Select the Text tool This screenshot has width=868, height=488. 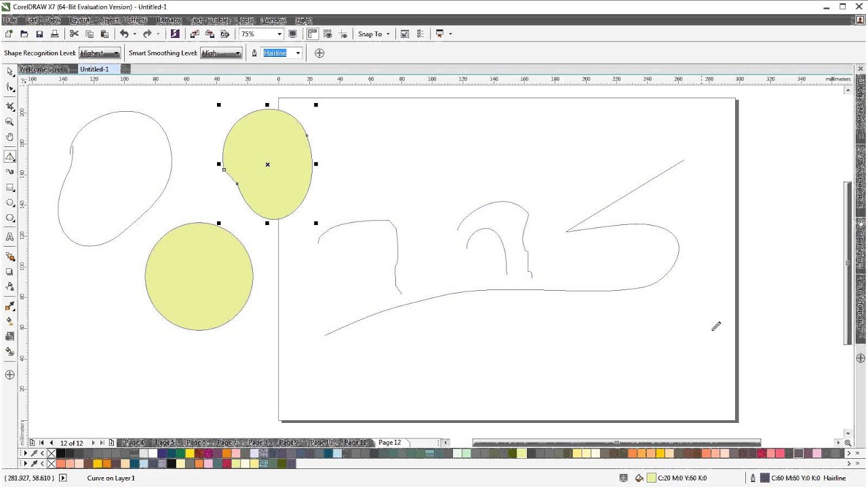tap(9, 237)
